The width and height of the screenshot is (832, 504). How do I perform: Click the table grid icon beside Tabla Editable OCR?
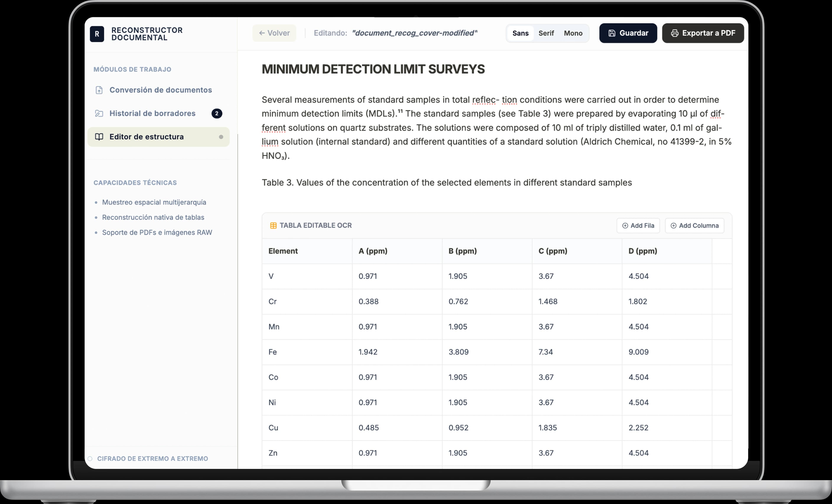coord(273,225)
